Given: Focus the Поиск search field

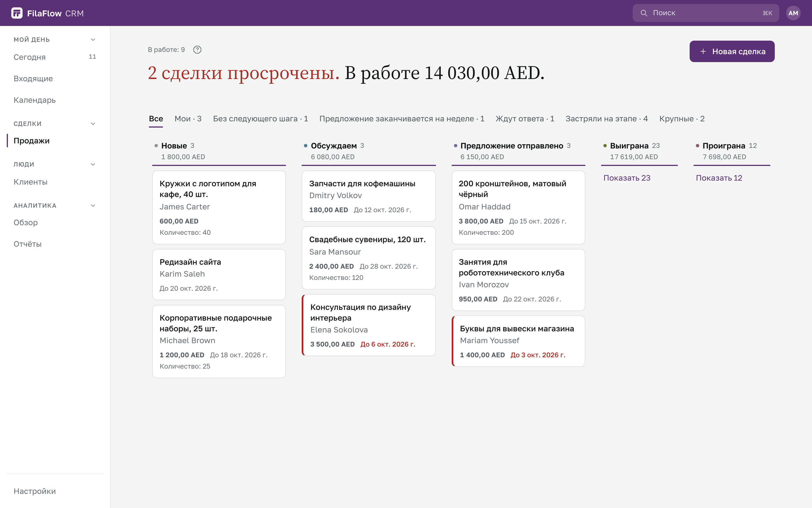Looking at the screenshot, I should pyautogui.click(x=706, y=13).
